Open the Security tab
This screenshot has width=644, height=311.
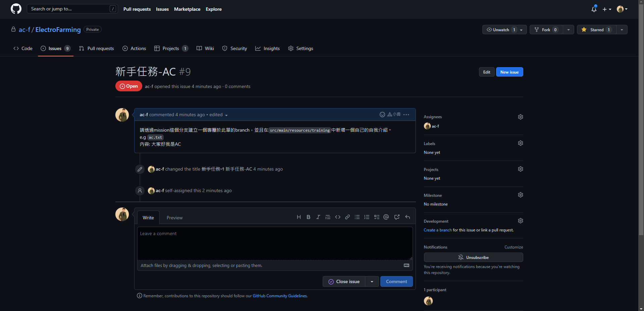click(235, 48)
